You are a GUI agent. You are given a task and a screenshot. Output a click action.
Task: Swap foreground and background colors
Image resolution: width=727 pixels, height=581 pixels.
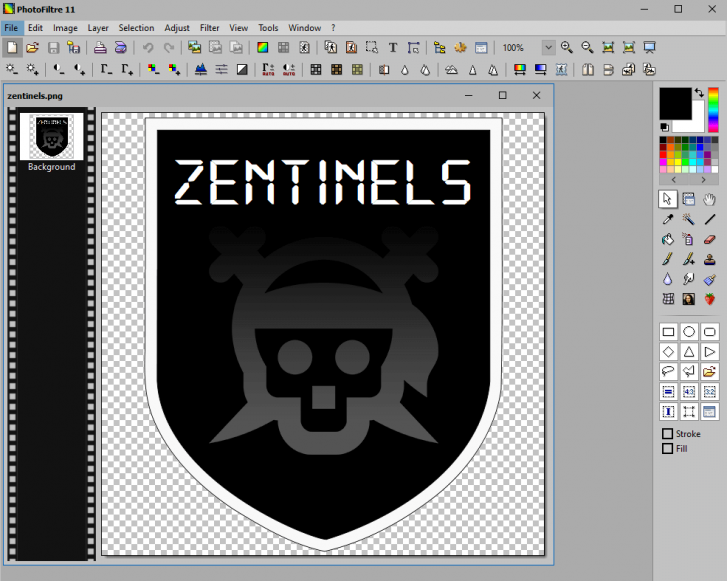pos(697,93)
